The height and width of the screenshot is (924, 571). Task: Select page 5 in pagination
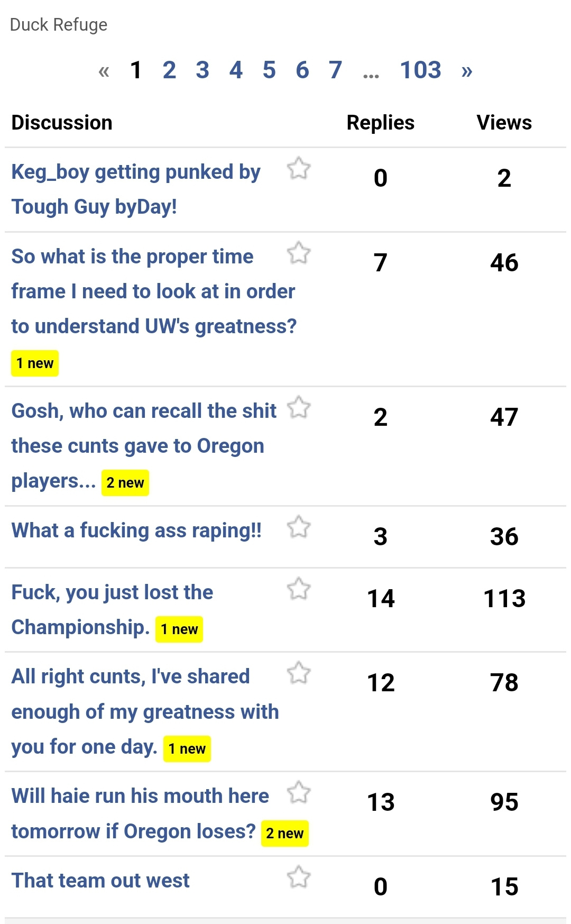pos(269,70)
